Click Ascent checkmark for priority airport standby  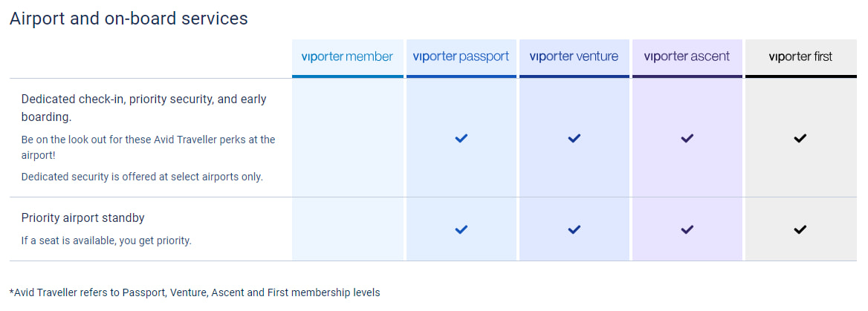pos(687,229)
